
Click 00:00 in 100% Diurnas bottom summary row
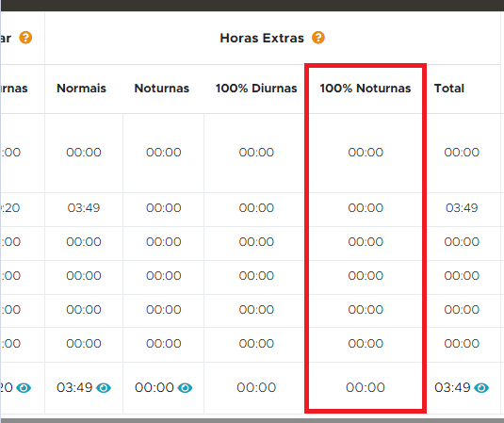click(256, 387)
